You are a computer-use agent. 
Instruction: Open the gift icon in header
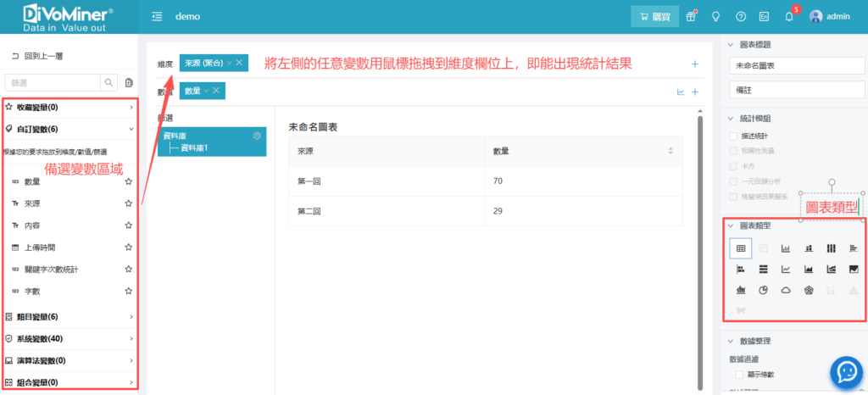click(x=692, y=16)
